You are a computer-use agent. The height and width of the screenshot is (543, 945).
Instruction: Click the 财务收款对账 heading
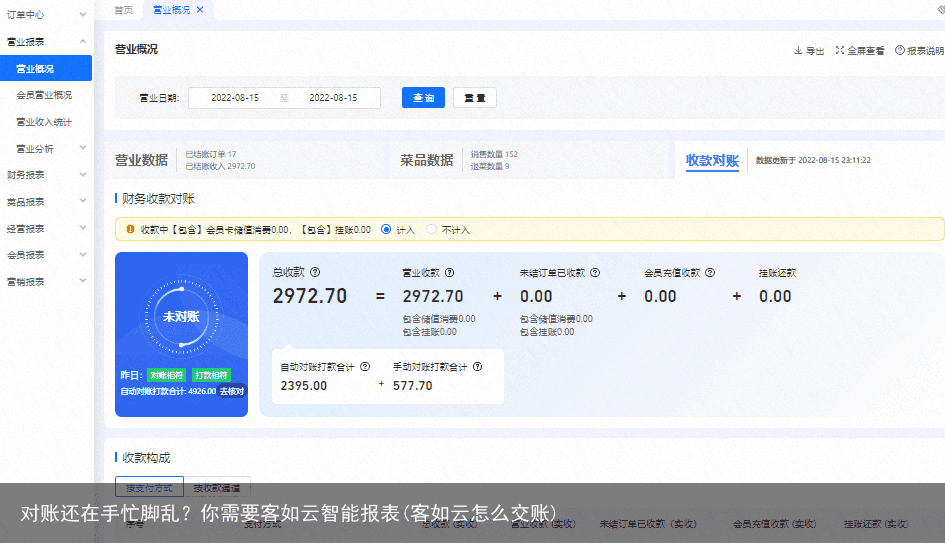[159, 199]
